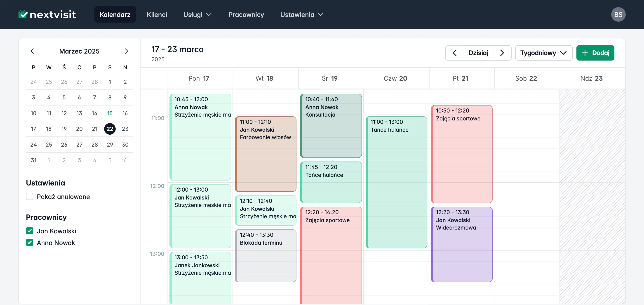Open the BS user avatar menu
Image resolution: width=644 pixels, height=305 pixels.
[x=618, y=14]
